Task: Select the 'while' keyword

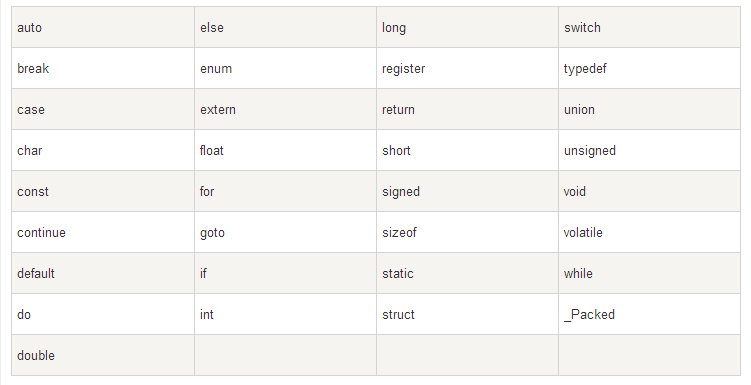Action: tap(578, 273)
